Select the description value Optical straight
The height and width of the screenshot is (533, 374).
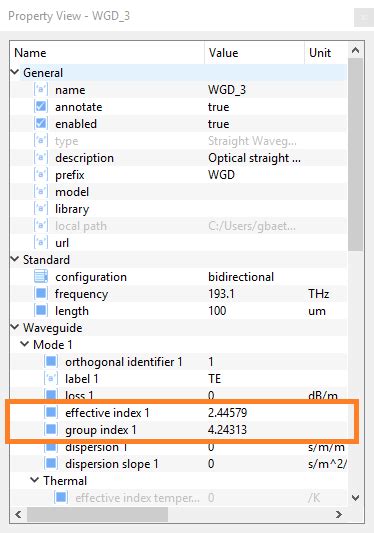tap(254, 158)
